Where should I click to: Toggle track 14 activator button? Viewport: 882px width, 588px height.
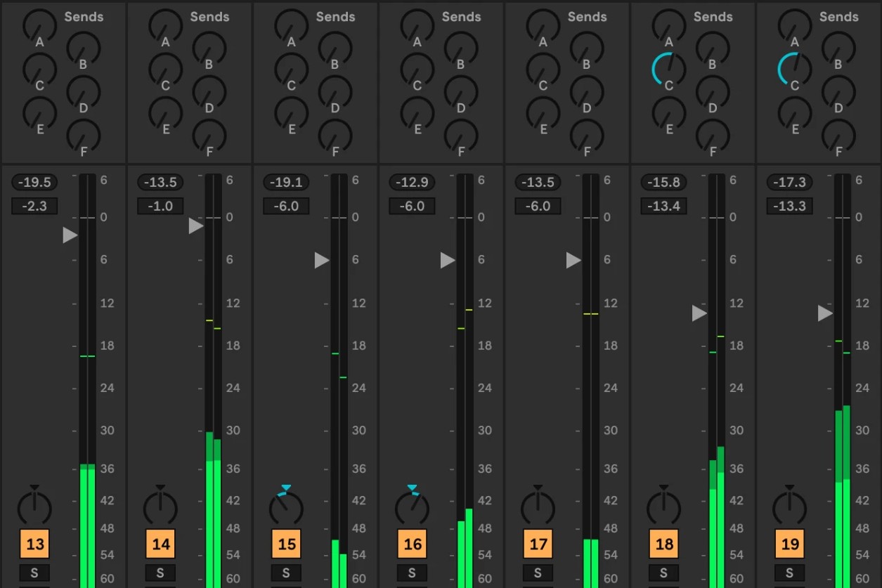[160, 544]
